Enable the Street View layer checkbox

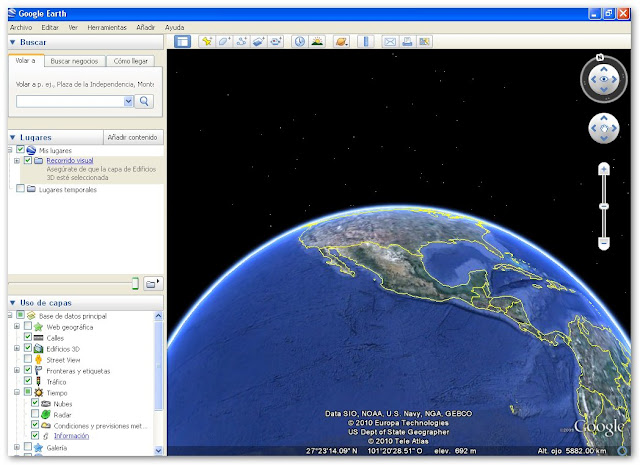(28, 359)
